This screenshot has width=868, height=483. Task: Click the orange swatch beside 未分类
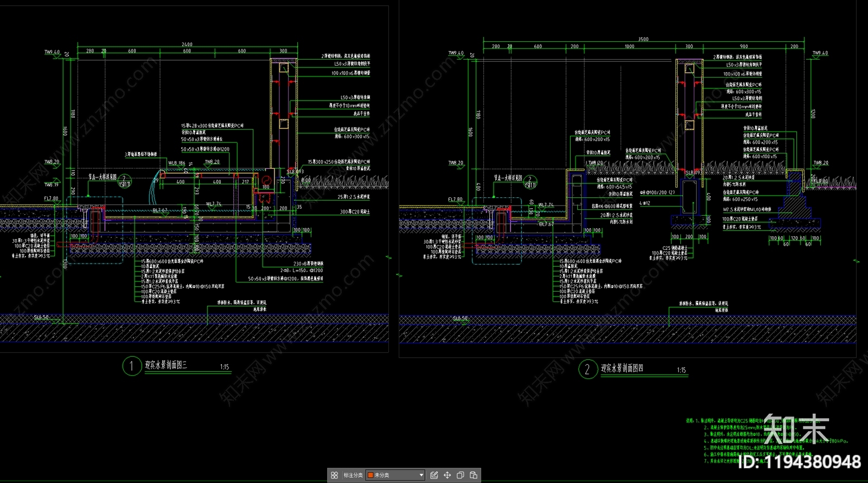coord(371,475)
